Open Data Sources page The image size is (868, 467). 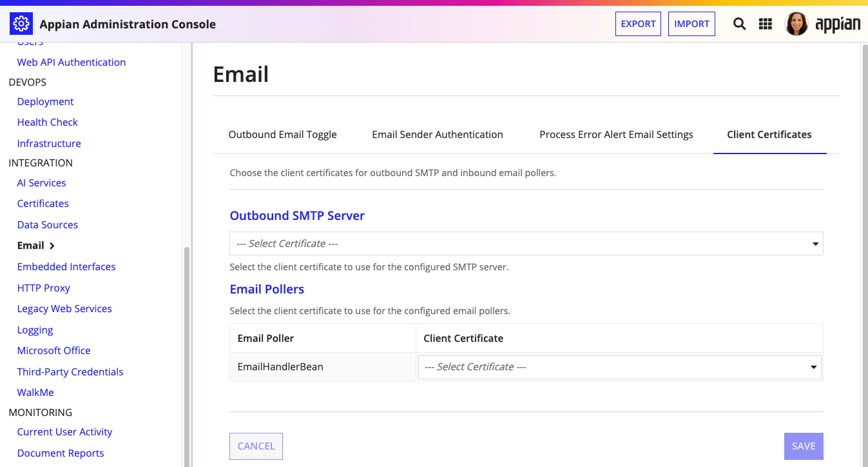48,224
